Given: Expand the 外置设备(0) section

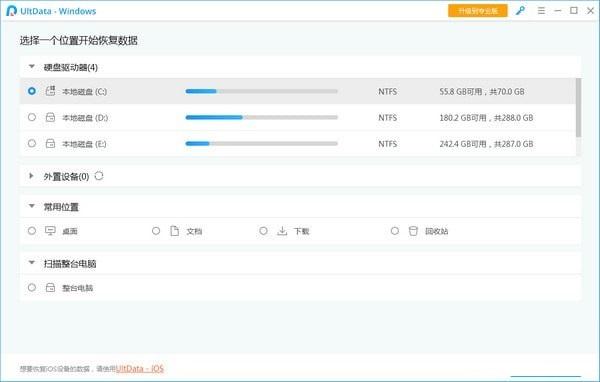Looking at the screenshot, I should pyautogui.click(x=31, y=176).
